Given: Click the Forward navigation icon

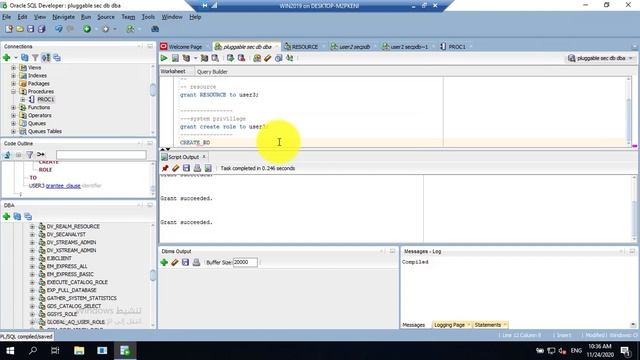Looking at the screenshot, I should (x=105, y=29).
